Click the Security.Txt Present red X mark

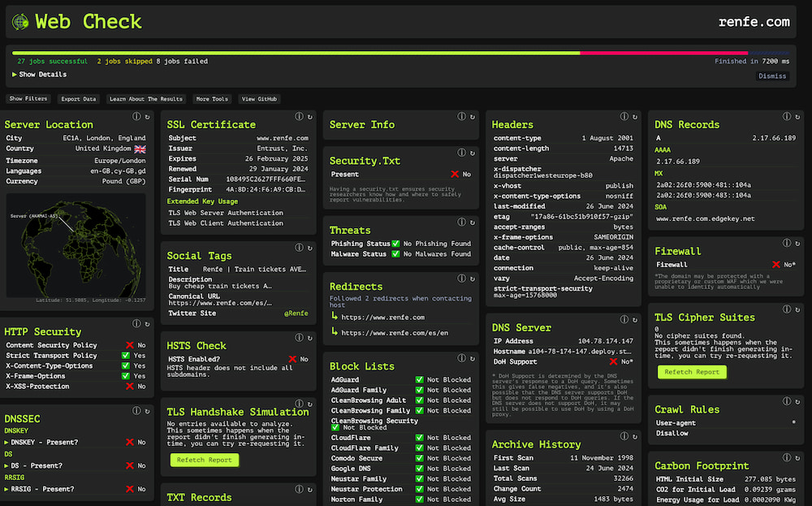click(455, 174)
